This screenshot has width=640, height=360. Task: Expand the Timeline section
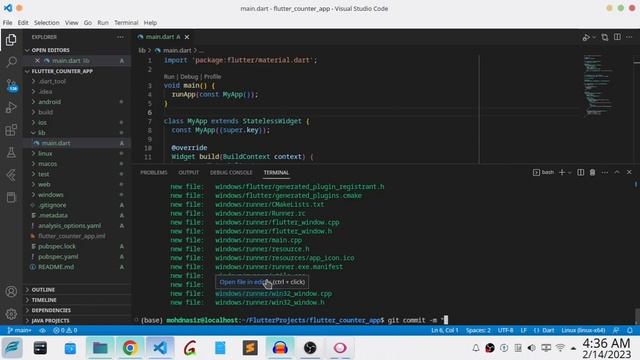pyautogui.click(x=44, y=300)
